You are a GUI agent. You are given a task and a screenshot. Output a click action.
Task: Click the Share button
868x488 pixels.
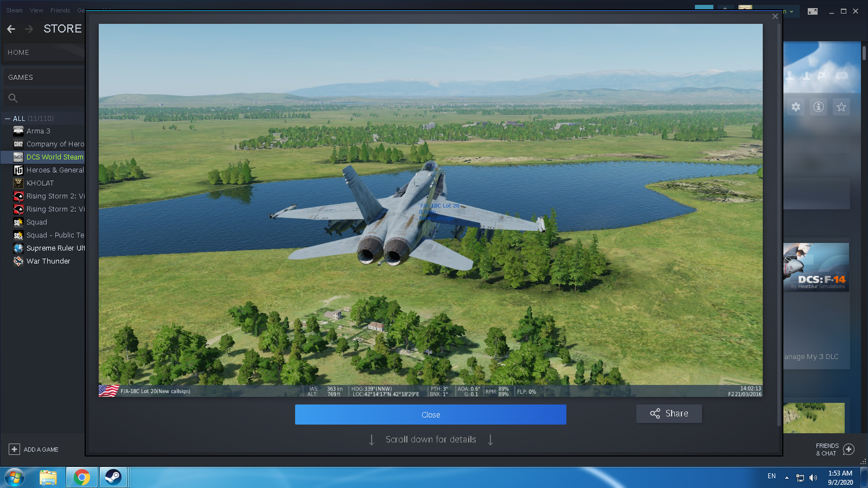click(669, 414)
